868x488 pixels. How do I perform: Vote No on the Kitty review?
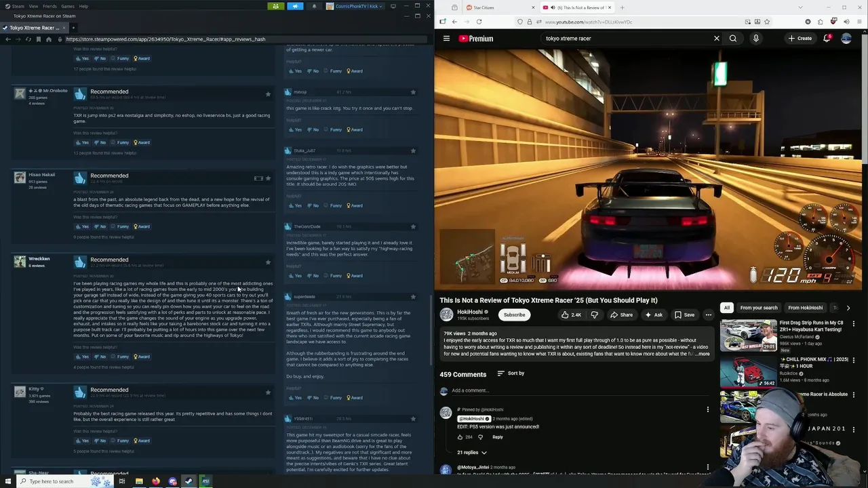[100, 441]
